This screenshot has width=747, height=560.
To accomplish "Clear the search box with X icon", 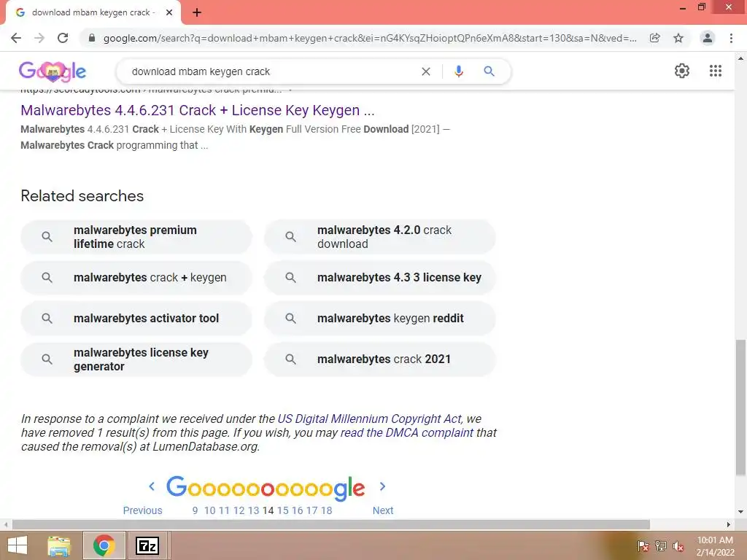I will coord(426,71).
